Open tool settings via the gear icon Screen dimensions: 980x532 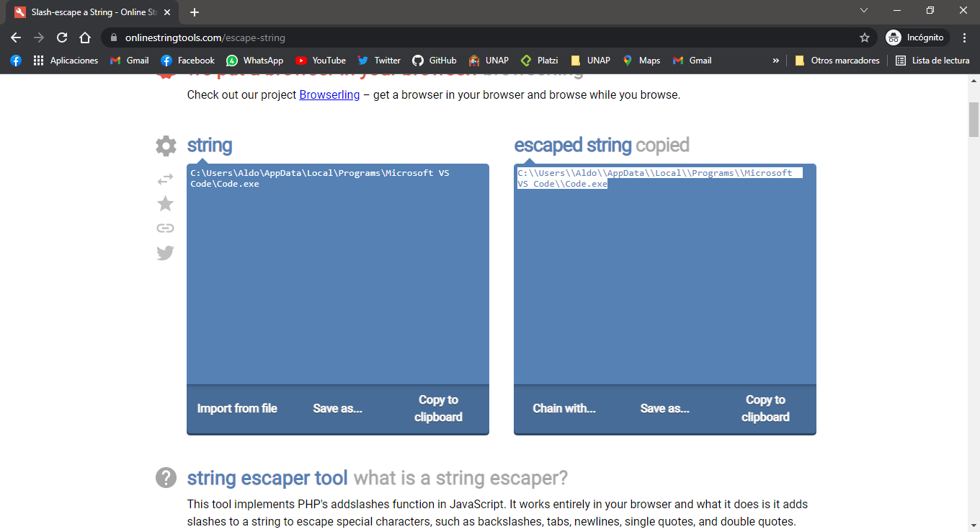165,146
